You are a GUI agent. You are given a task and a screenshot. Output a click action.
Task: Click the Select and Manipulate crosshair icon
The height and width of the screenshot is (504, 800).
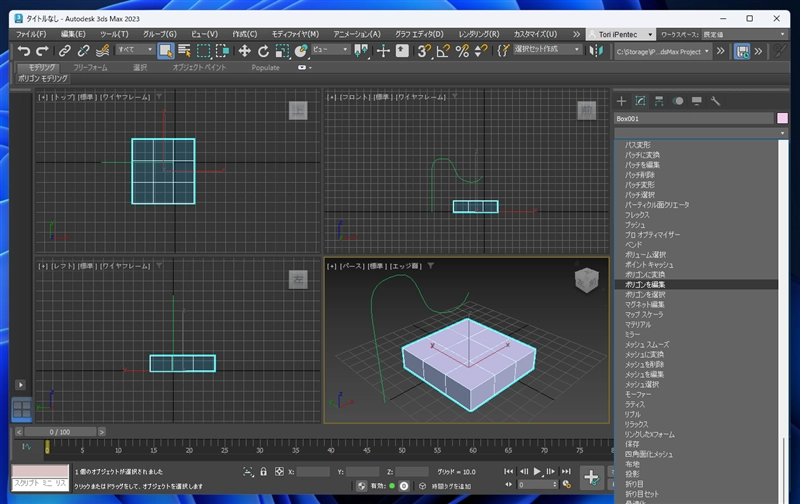pos(383,51)
